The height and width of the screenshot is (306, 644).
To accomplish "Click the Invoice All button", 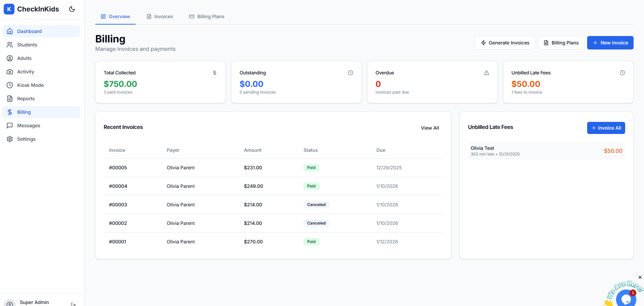I will point(606,128).
